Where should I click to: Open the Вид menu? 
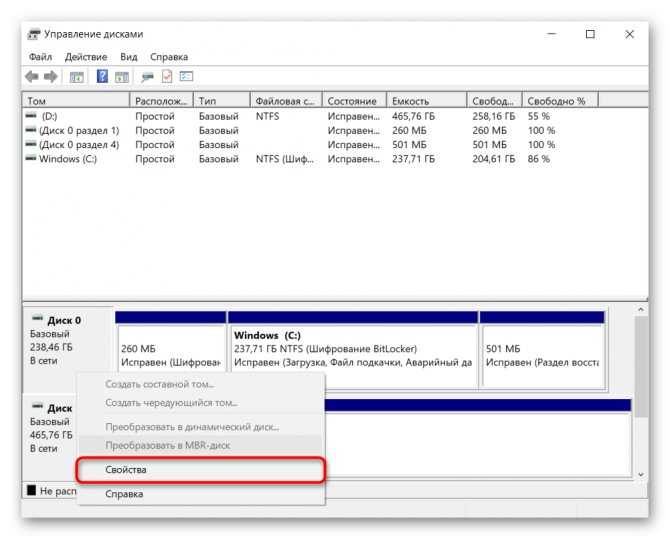[x=129, y=57]
